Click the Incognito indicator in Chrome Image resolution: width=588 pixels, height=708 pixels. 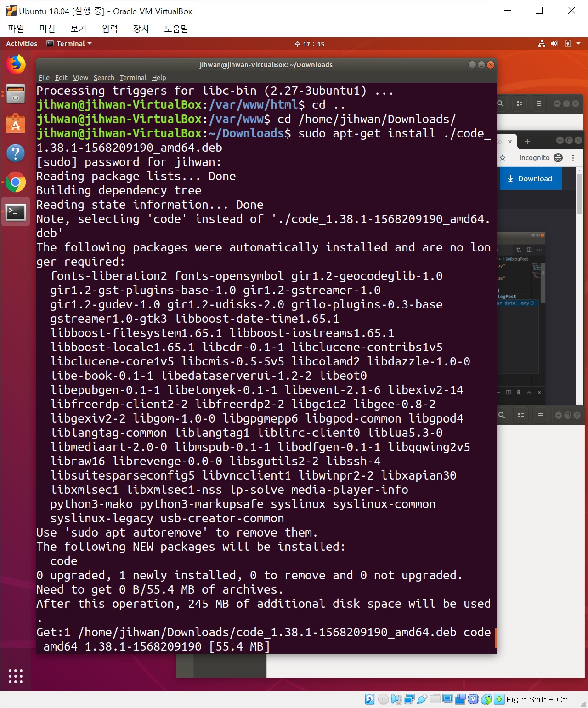pos(541,158)
